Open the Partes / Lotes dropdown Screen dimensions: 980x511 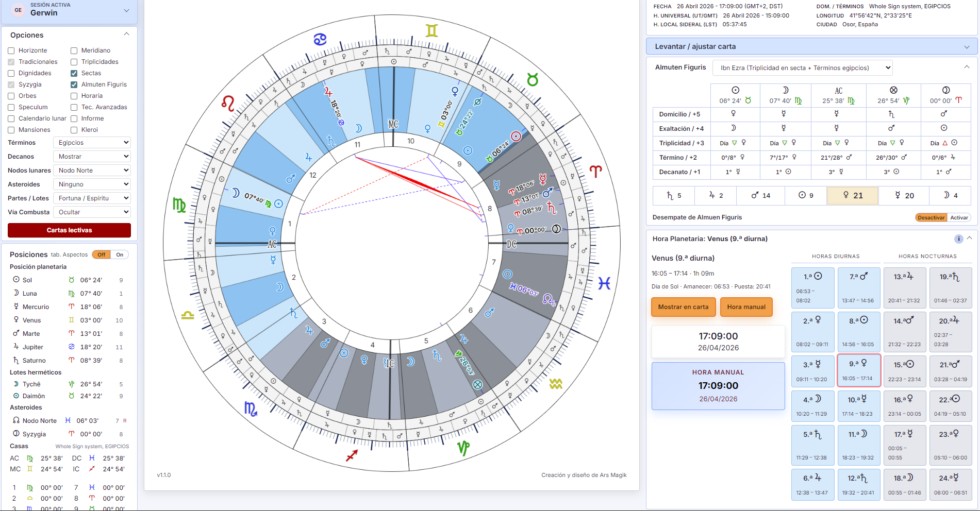click(x=92, y=198)
